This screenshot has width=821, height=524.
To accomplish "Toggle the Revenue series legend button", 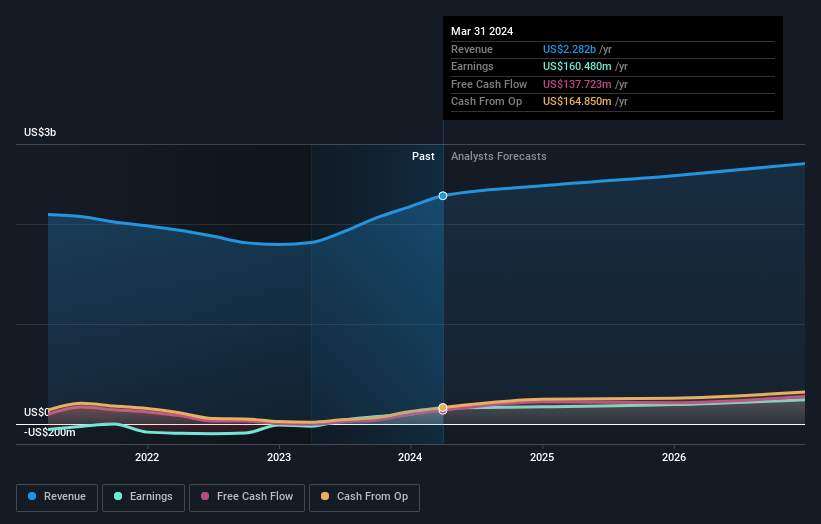I will coord(57,497).
